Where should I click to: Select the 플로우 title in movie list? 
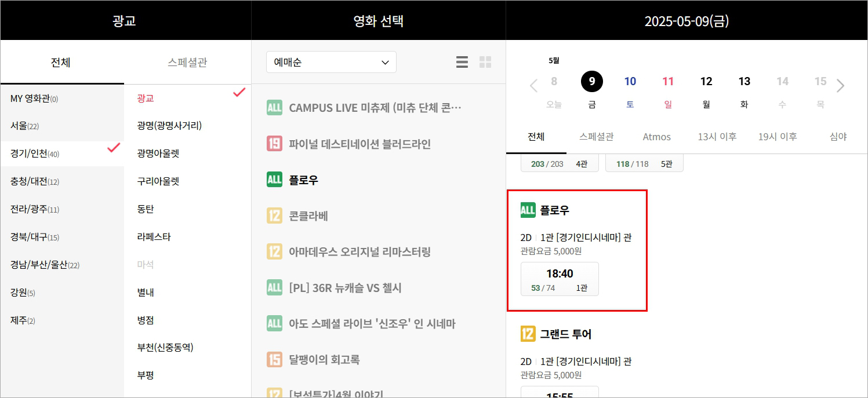(304, 180)
